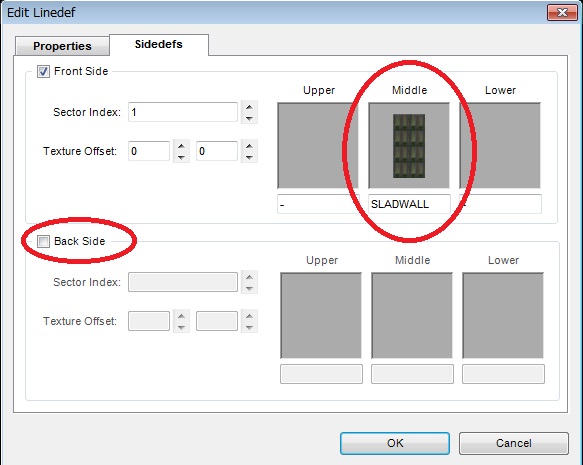Uncheck the Front Side checkbox
This screenshot has width=583, height=465.
43,71
